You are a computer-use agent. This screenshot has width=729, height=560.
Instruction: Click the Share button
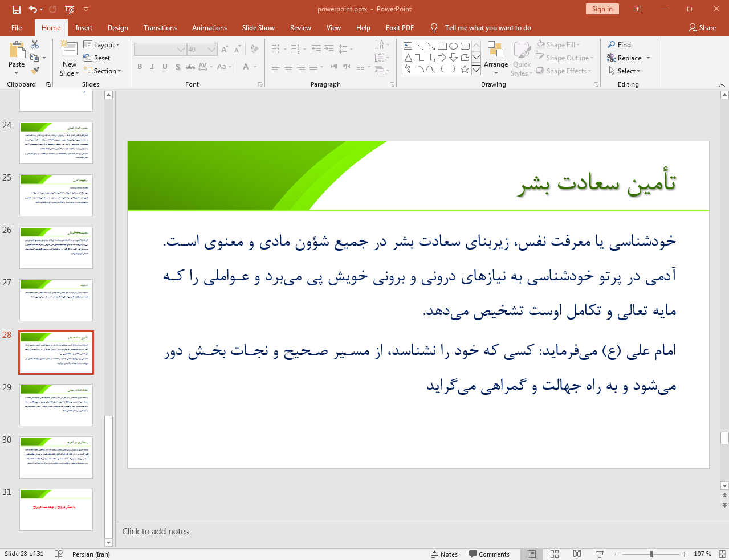pyautogui.click(x=702, y=28)
